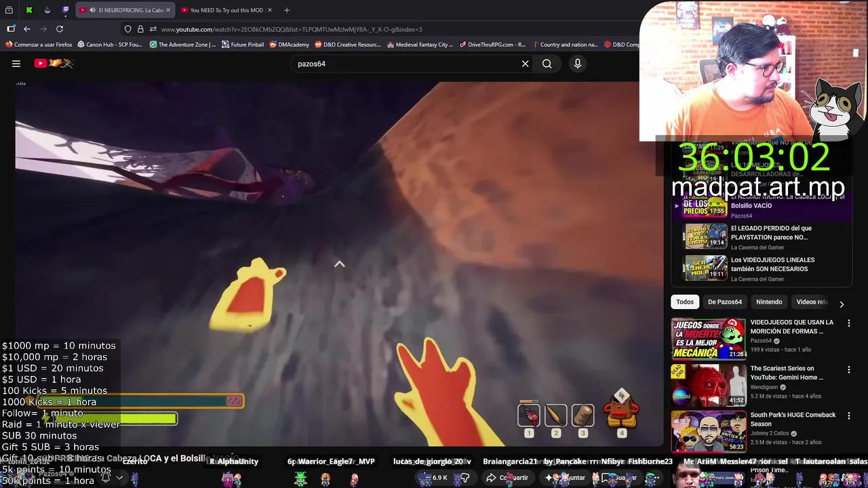868x488 pixels.
Task: Show more filter chips with arrow
Action: coord(842,304)
